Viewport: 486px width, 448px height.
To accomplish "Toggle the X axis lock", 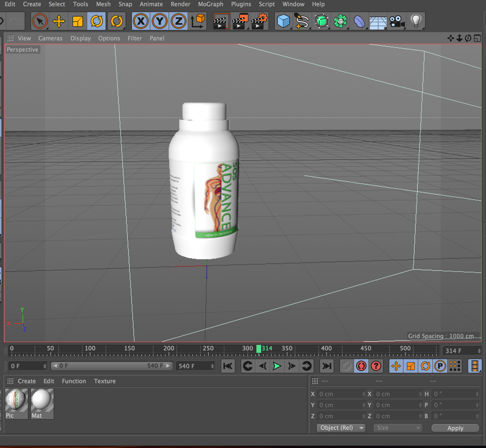I will pos(141,21).
